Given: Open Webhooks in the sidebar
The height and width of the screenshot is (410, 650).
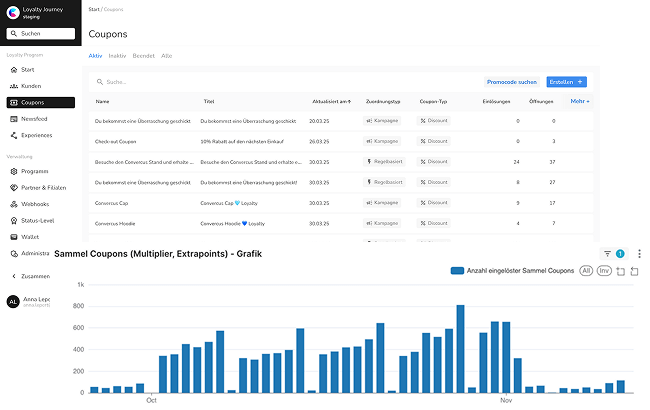Looking at the screenshot, I should pos(41,204).
